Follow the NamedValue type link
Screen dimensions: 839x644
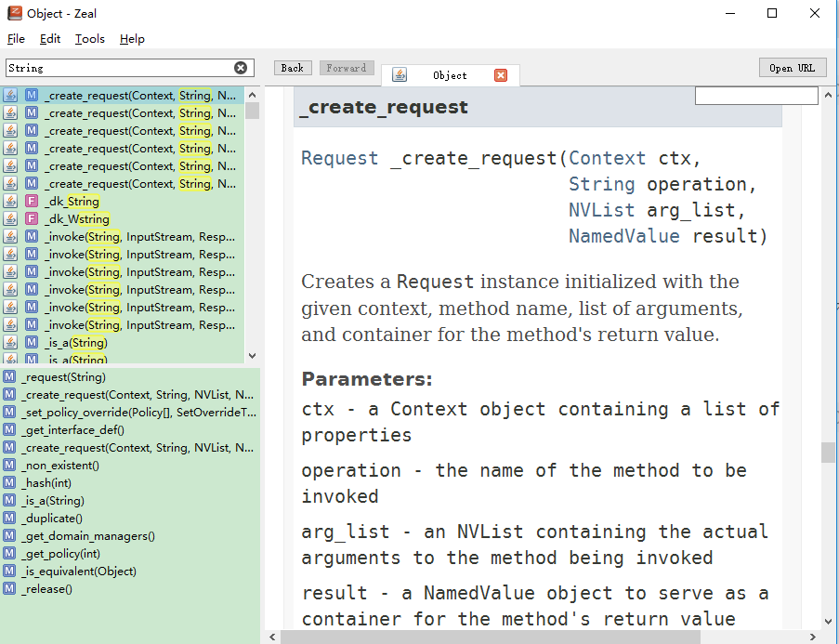[x=623, y=236]
